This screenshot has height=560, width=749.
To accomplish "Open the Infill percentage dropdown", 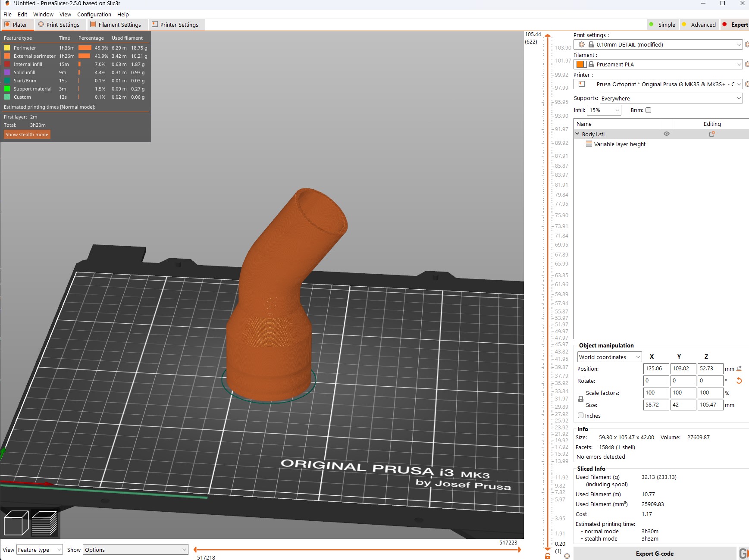I will [x=605, y=110].
